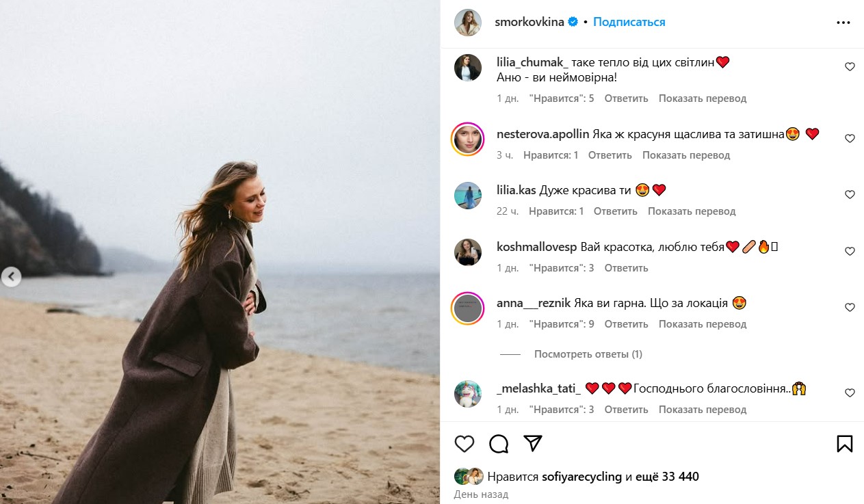Like _melashka_tati_'s comment heart
Screen dimensions: 864x504
(x=850, y=393)
